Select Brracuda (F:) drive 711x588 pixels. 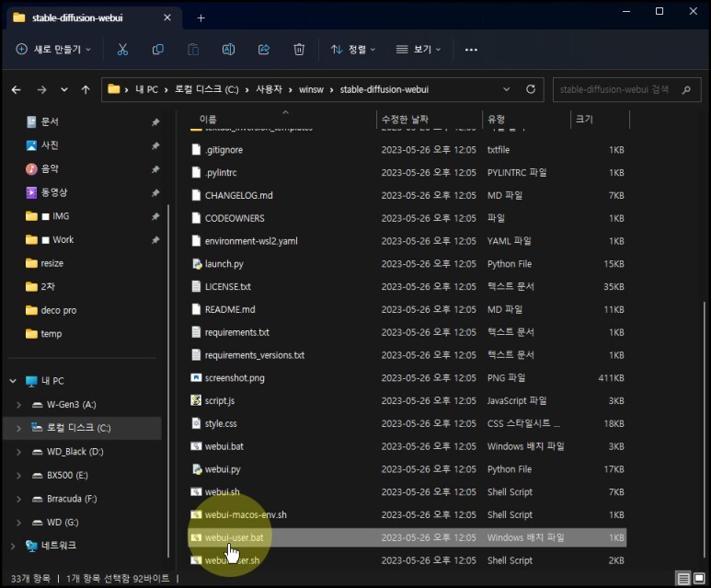tap(72, 499)
